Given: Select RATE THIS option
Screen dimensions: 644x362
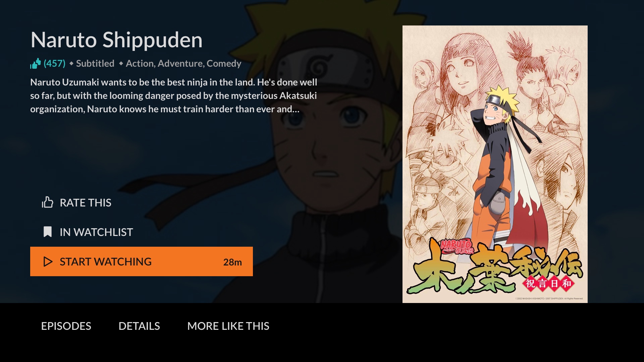Looking at the screenshot, I should [x=76, y=202].
